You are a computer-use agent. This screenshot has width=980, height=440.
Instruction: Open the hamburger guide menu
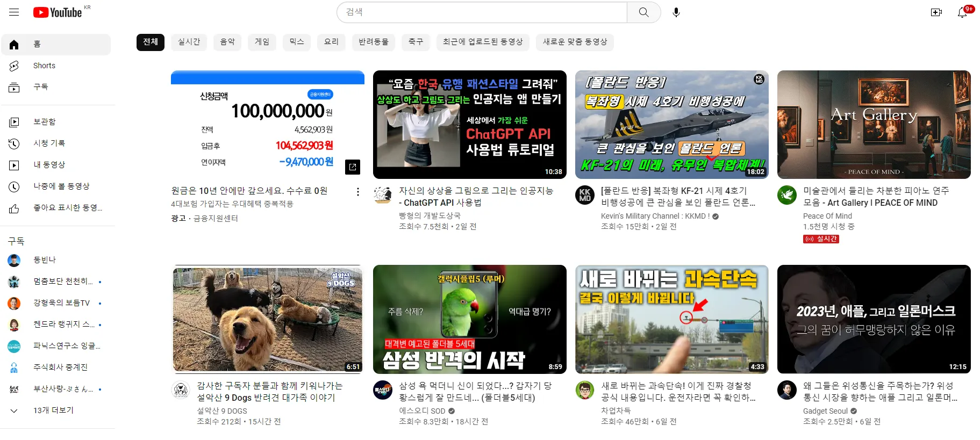point(14,12)
